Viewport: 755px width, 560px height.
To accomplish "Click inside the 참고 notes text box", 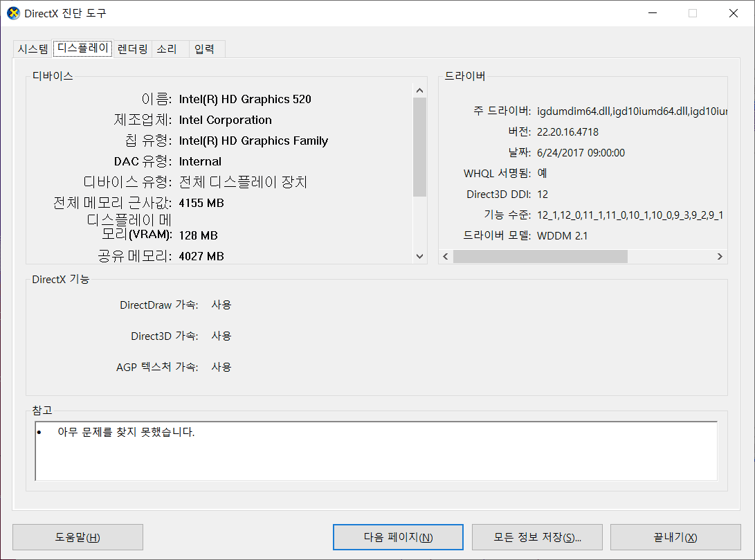I will tap(376, 451).
